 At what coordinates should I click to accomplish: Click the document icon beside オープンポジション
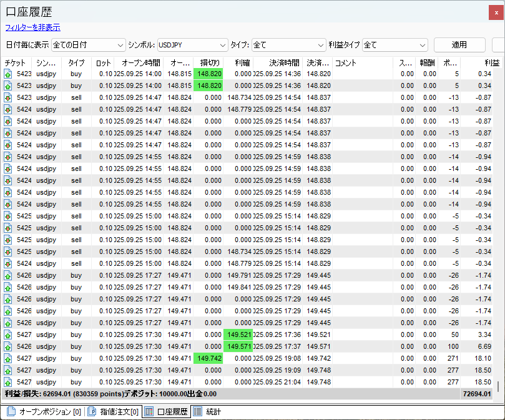pos(11,412)
